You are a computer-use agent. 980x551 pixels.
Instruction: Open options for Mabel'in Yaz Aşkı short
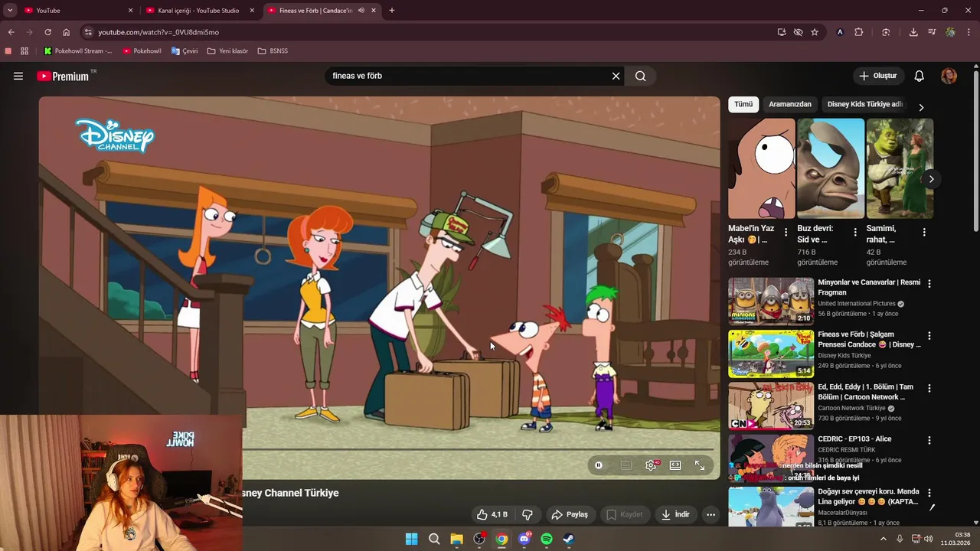click(786, 232)
